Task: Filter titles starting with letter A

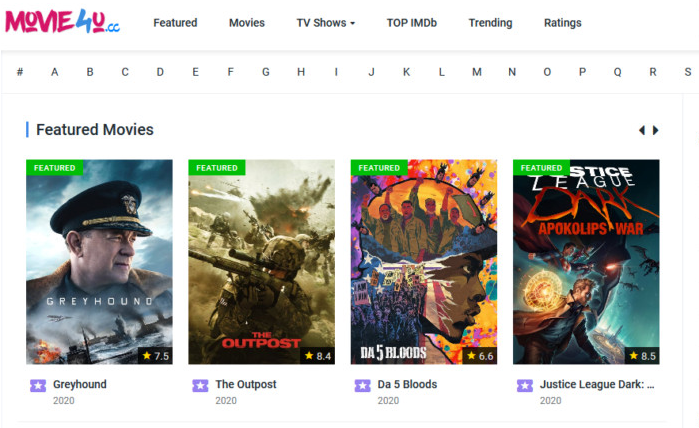Action: [x=54, y=72]
